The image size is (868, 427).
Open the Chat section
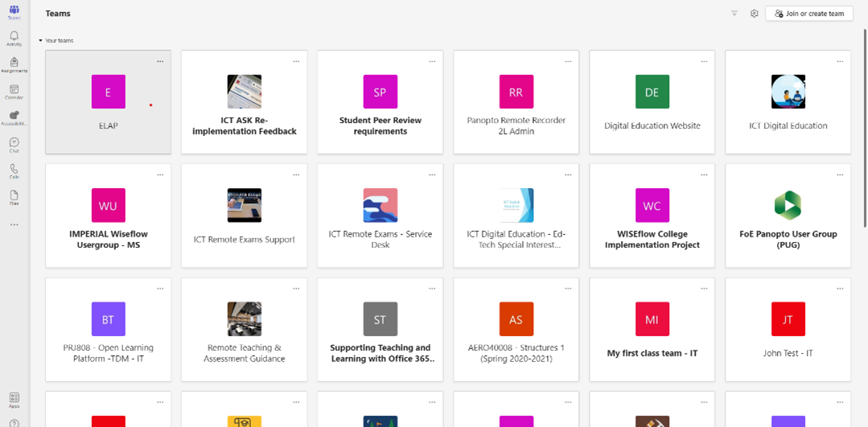coord(14,145)
